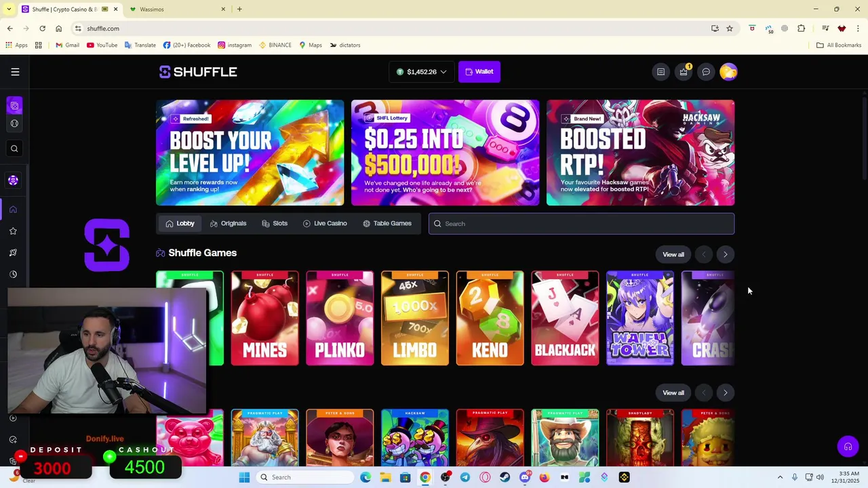This screenshot has width=868, height=488.
Task: Launch the Mines game tile
Action: 264,318
